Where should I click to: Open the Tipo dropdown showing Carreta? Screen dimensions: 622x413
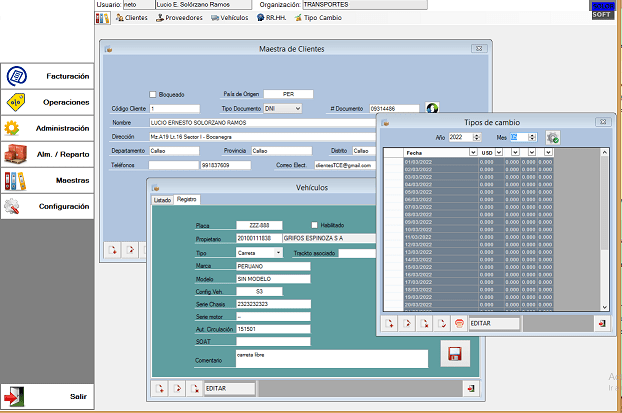tap(278, 253)
